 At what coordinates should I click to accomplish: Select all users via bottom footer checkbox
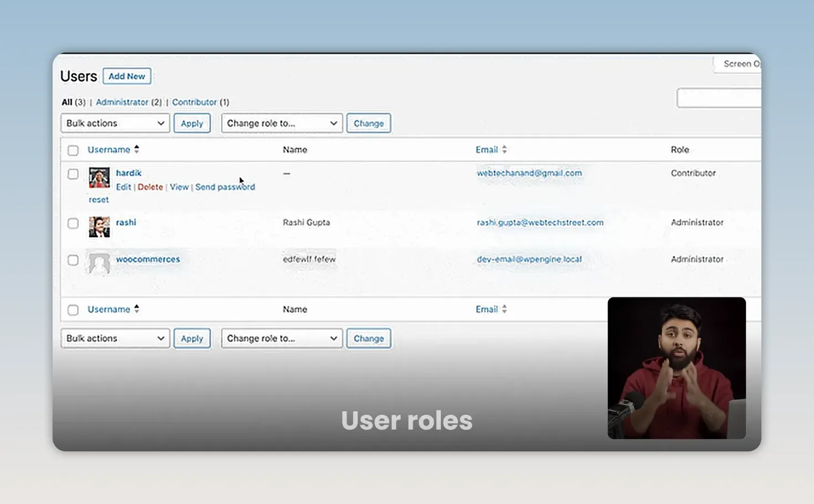[x=73, y=310]
